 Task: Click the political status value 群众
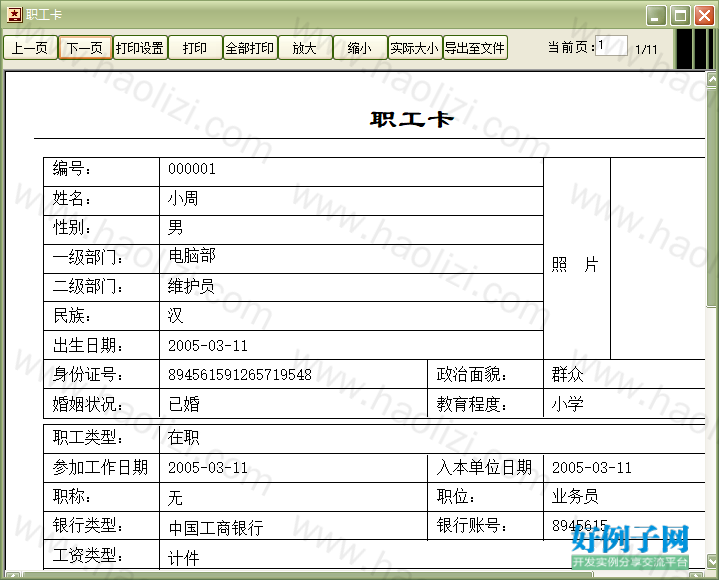pyautogui.click(x=567, y=375)
